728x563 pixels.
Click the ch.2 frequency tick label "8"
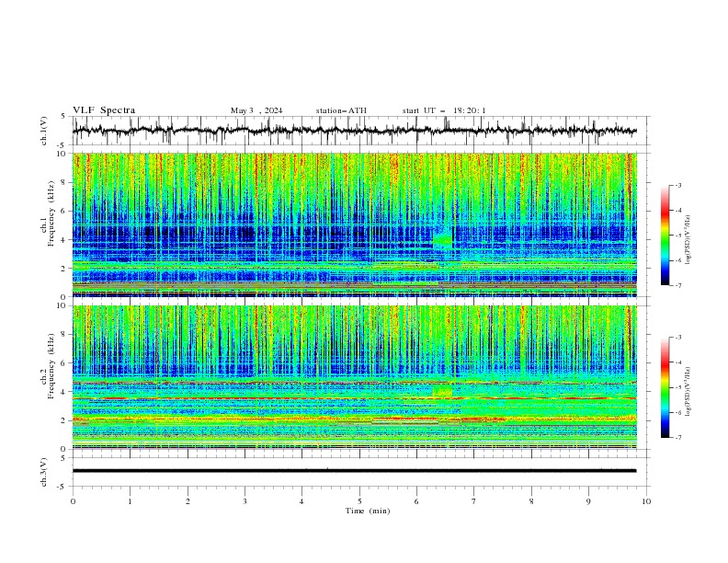[x=64, y=335]
